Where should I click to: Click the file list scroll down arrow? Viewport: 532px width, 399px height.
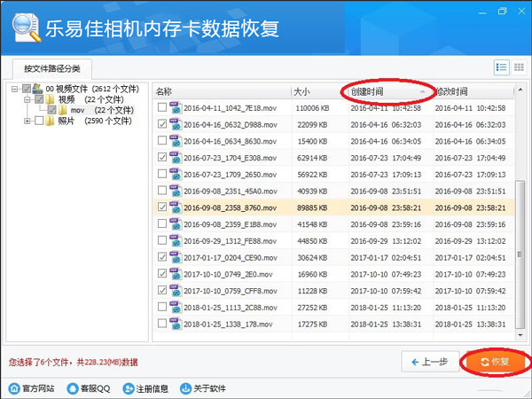[x=520, y=335]
